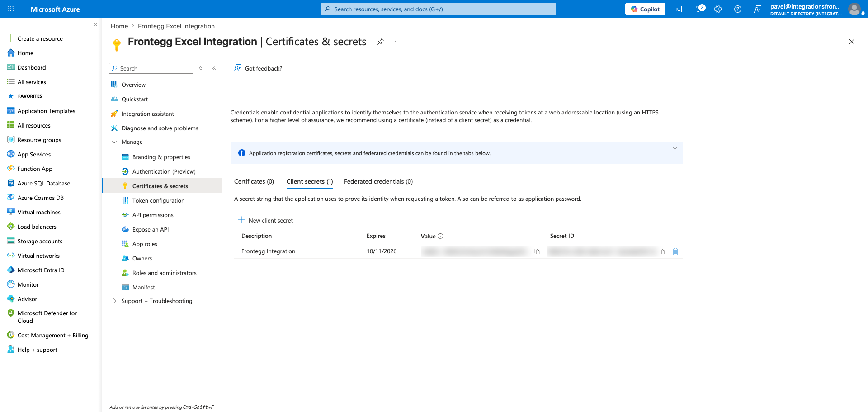Open the notifications bell
This screenshot has height=412, width=868.
(699, 9)
